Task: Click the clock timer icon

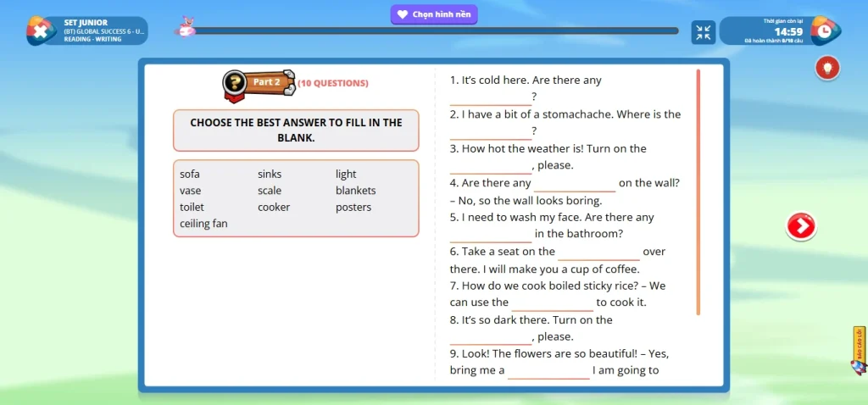Action: [825, 31]
